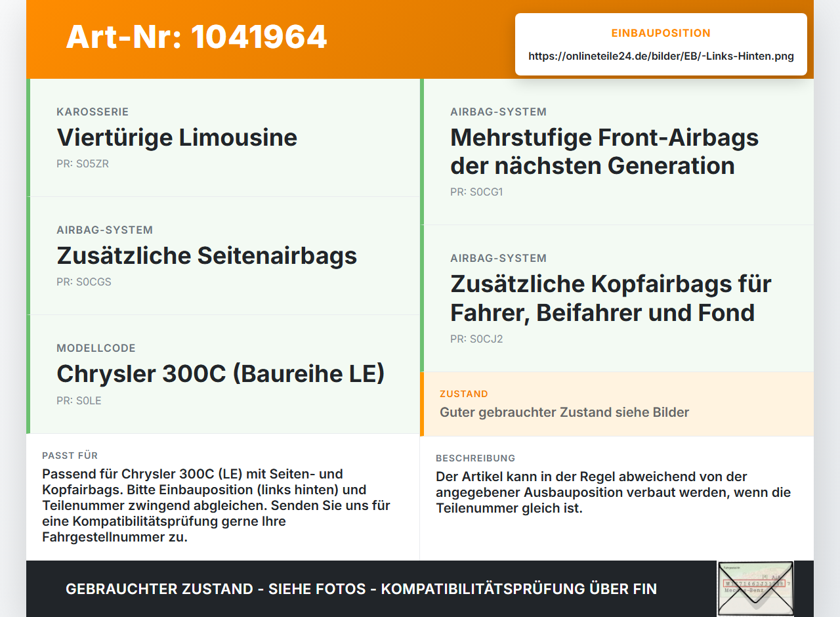This screenshot has width=840, height=617.
Task: Click the GEBRAUCHTER ZUSTAND footer banner text
Action: point(361,589)
